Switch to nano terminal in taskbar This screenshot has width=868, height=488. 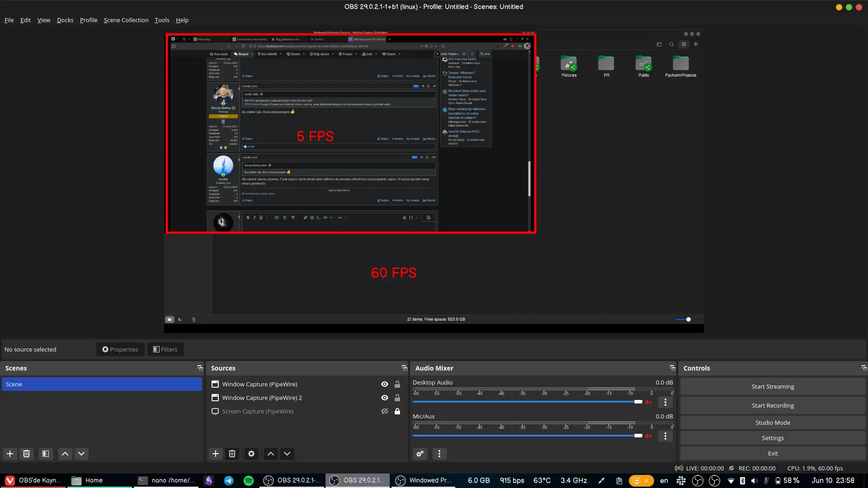pos(167,480)
